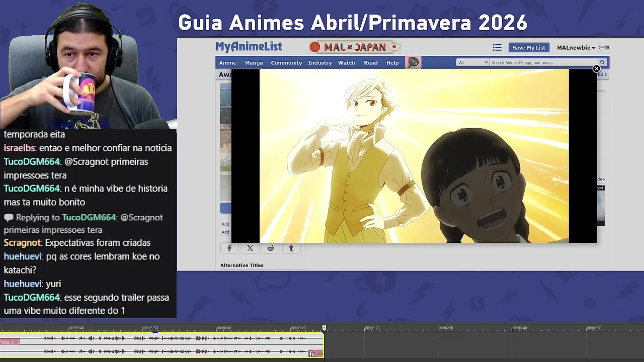Click the 'Alternative Titles' heading
Image resolution: width=644 pixels, height=362 pixels.
pos(242,265)
